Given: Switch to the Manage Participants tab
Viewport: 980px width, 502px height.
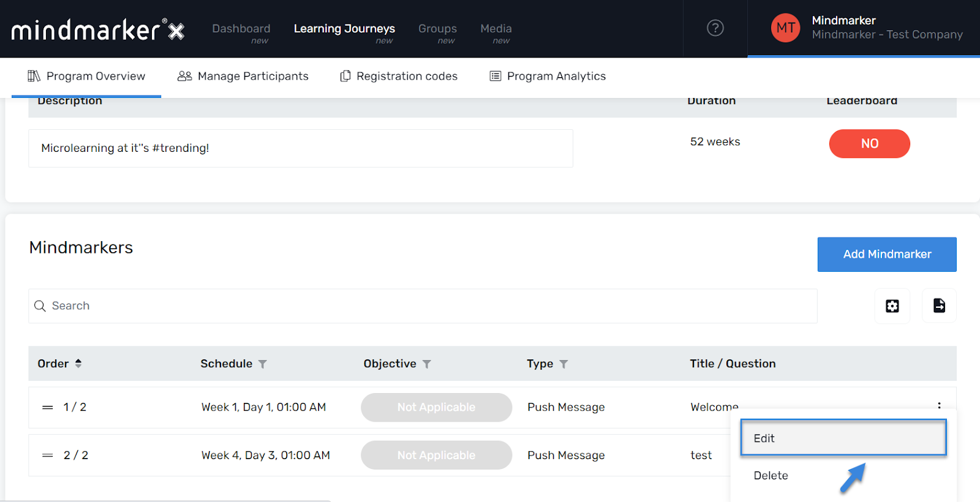Looking at the screenshot, I should coord(243,76).
